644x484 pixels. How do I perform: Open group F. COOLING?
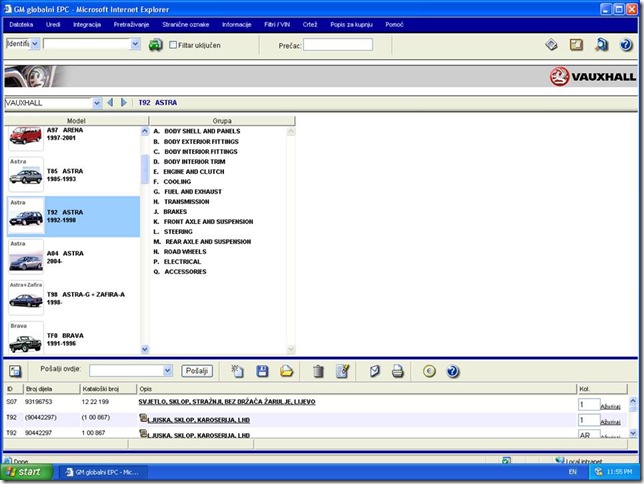coord(172,181)
